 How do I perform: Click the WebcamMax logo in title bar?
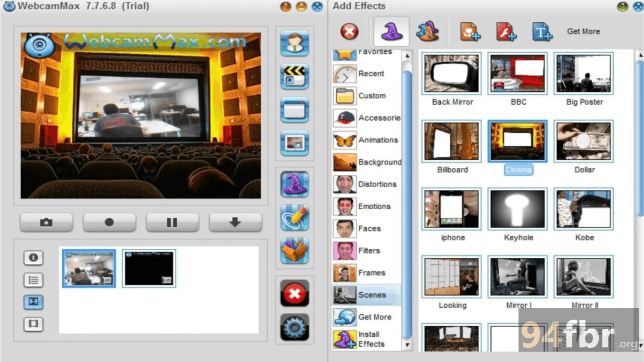pyautogui.click(x=9, y=7)
